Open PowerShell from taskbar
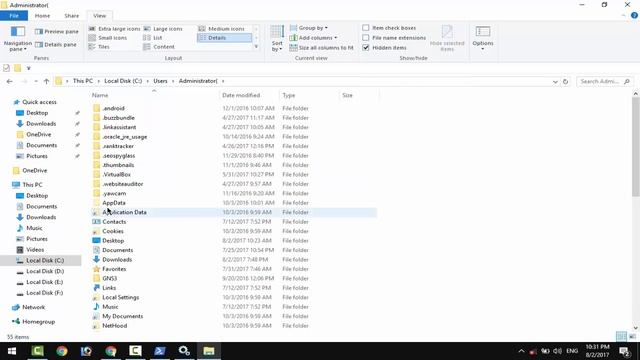Screen dimensions: 640x360 [x=160, y=351]
